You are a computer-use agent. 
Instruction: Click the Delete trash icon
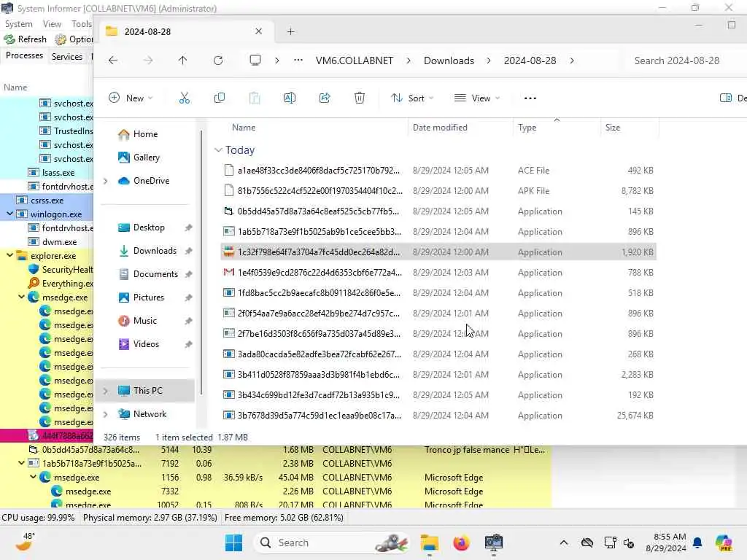pos(360,98)
